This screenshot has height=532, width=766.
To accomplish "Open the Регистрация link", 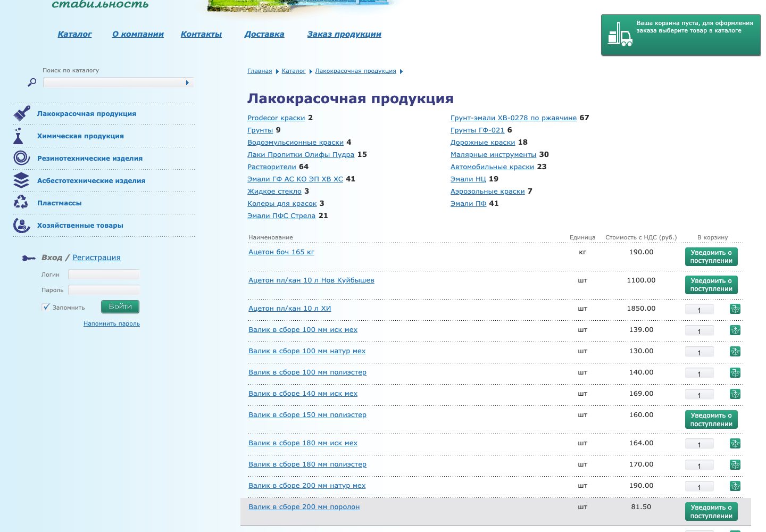I will (96, 257).
